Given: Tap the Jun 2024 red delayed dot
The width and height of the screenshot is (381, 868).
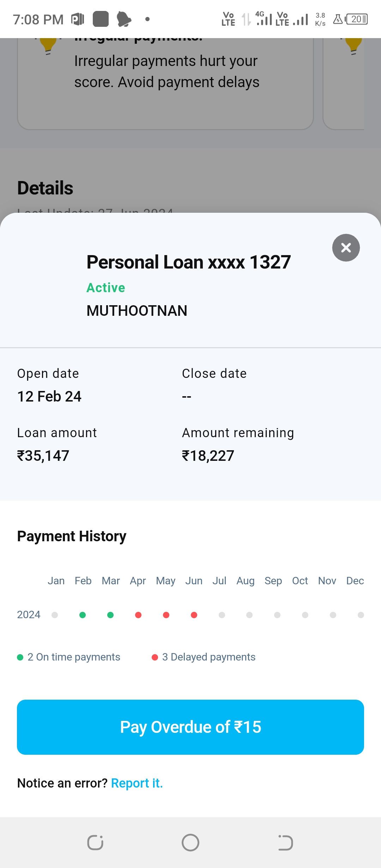Looking at the screenshot, I should point(194,615).
